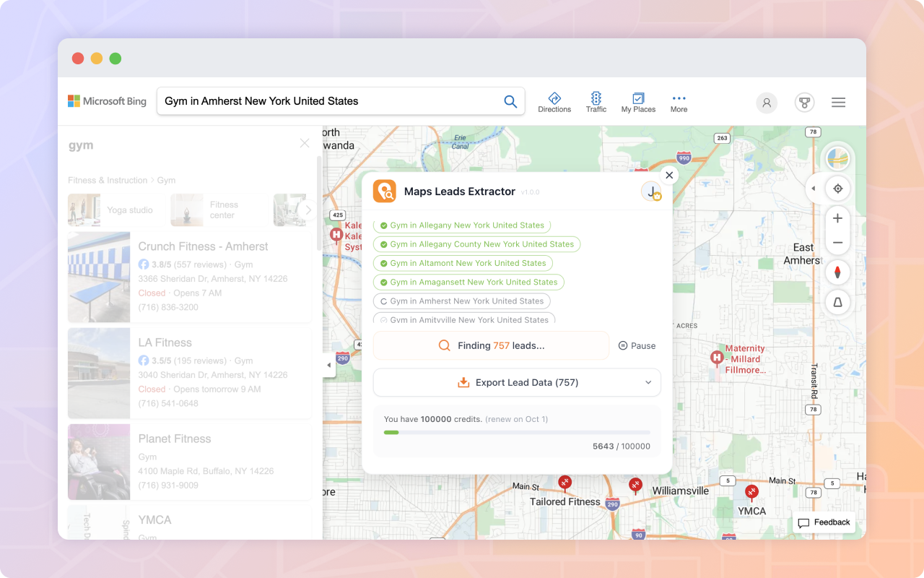The width and height of the screenshot is (924, 578).
Task: Select the Yoga studio category
Action: tap(110, 210)
